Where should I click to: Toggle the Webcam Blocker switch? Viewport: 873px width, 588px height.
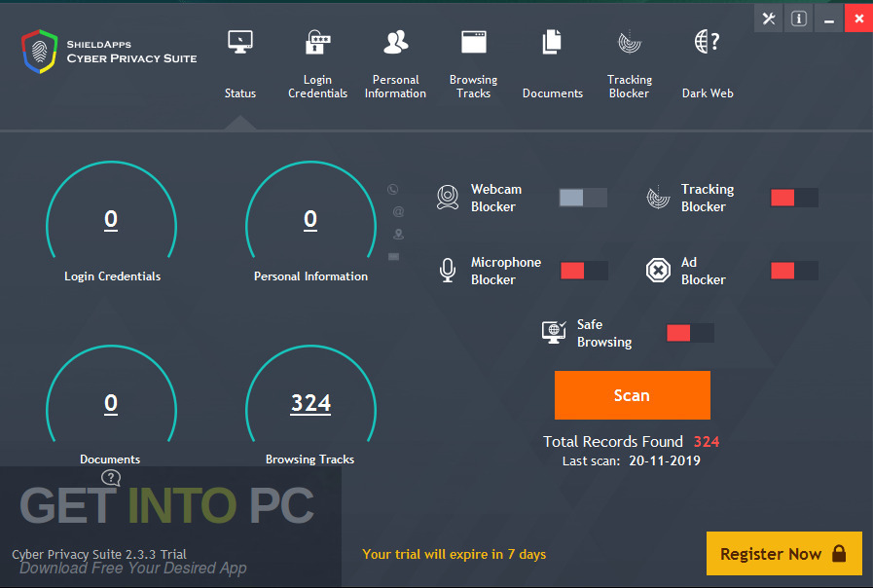point(583,198)
